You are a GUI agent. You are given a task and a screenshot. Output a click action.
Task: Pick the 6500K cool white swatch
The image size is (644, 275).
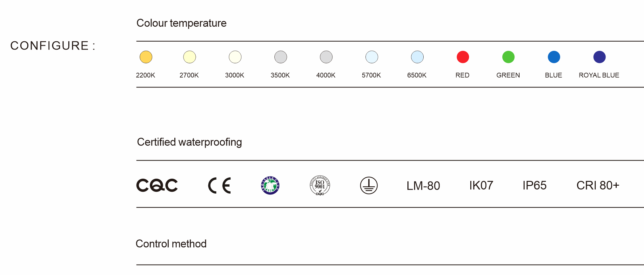[417, 57]
